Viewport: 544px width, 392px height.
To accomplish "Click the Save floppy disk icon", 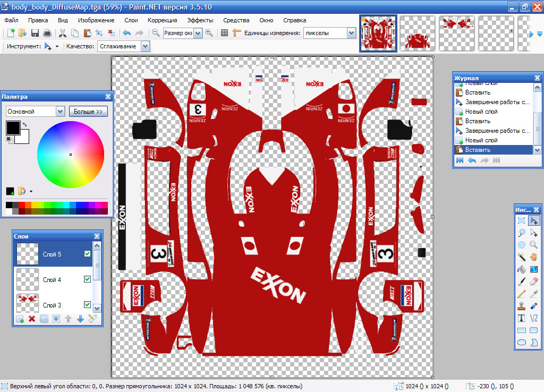I will click(x=35, y=33).
